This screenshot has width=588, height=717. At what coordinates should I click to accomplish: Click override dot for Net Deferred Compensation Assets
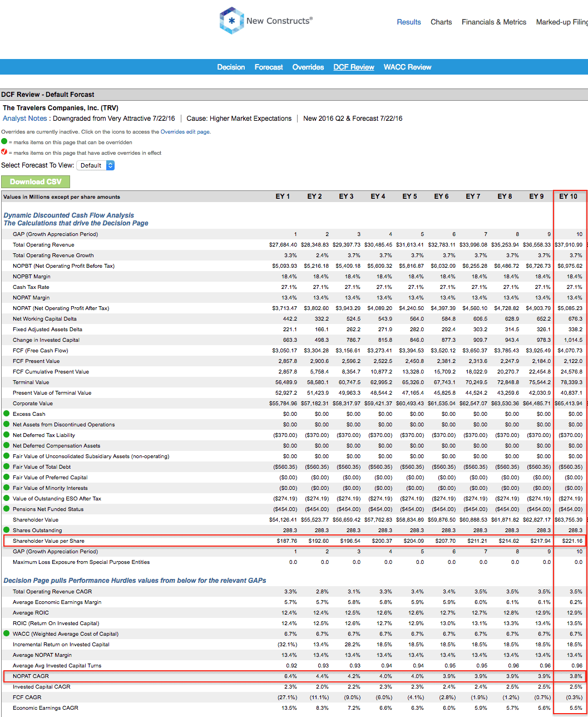point(6,445)
